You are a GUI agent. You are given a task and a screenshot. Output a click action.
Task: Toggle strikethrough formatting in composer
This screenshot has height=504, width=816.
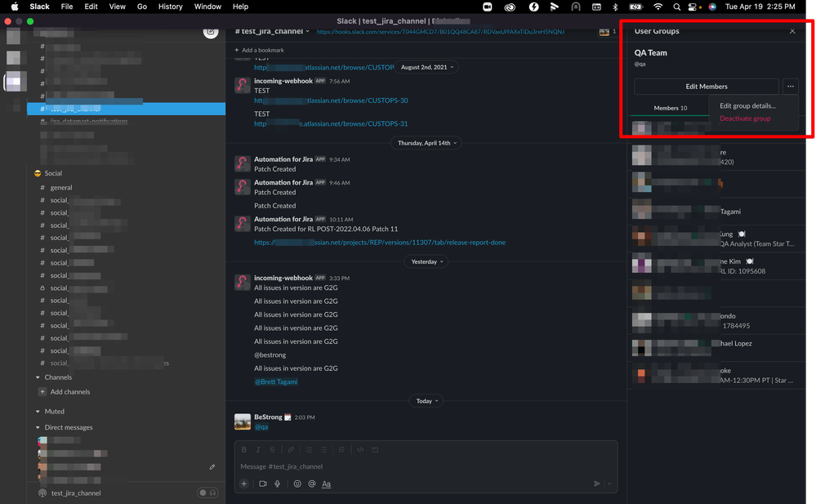(x=272, y=450)
